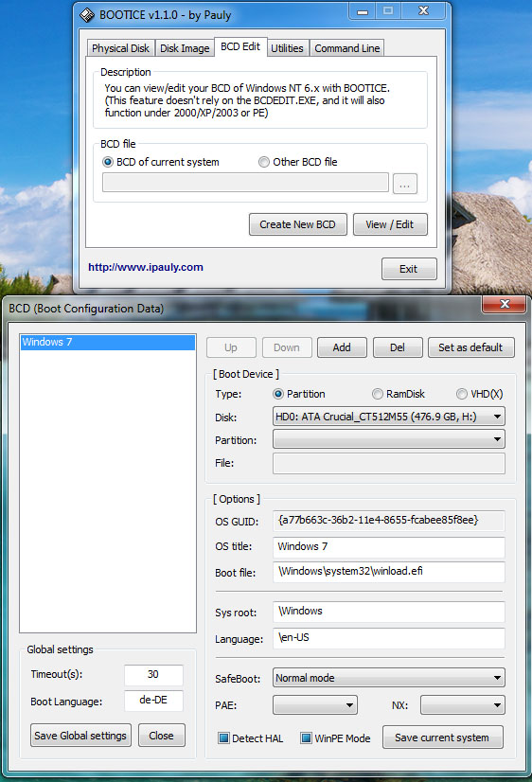532x782 pixels.
Task: Open the ipauly.com website link
Action: pyautogui.click(x=146, y=267)
